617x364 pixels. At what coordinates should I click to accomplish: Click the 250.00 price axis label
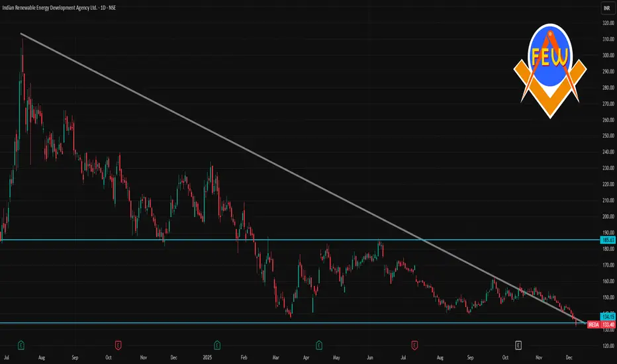click(x=608, y=136)
